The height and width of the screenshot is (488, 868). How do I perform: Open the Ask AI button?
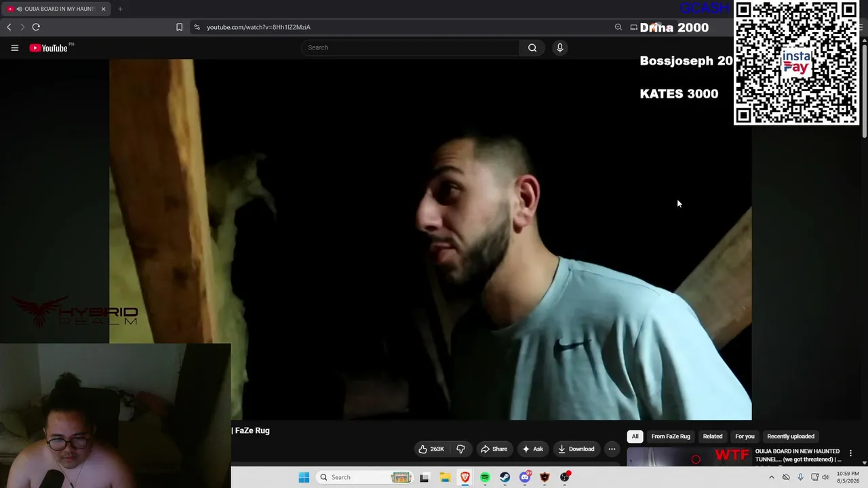532,449
